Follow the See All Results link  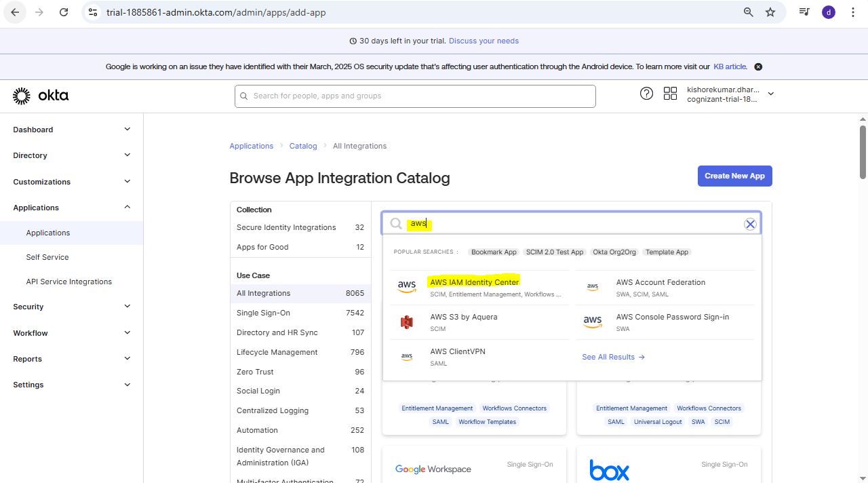[x=613, y=357]
